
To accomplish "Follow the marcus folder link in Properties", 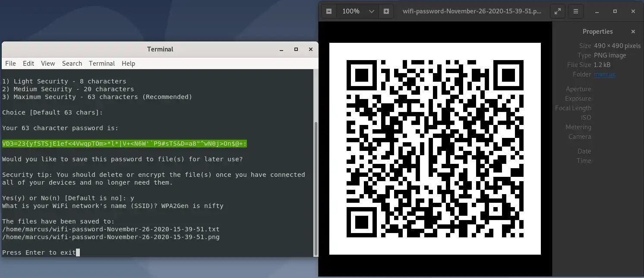I will [x=604, y=74].
